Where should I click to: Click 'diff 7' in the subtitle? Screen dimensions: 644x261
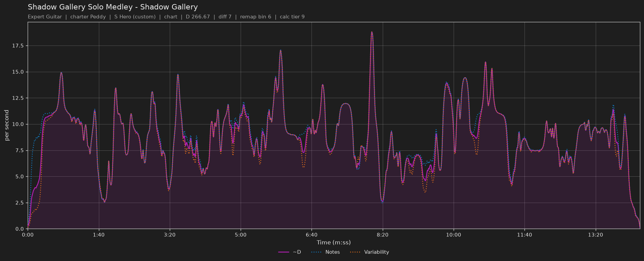click(x=225, y=17)
